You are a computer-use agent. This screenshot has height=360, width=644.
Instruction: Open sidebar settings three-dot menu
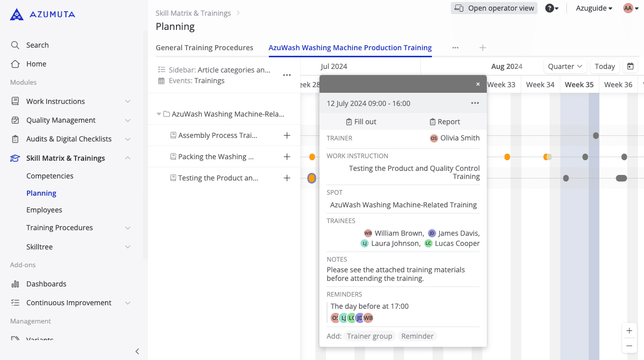pos(287,75)
